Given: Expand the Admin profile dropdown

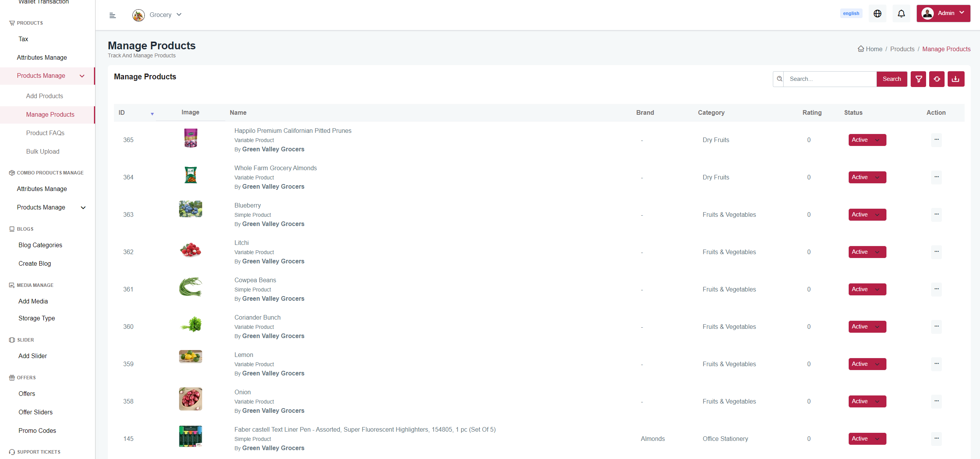Looking at the screenshot, I should [x=943, y=13].
